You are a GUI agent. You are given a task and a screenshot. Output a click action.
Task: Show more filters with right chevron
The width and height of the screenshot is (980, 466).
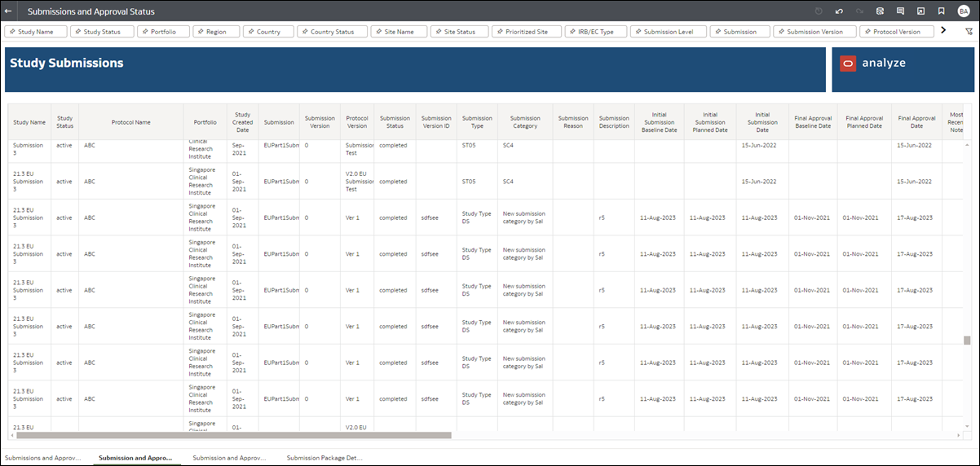(943, 30)
